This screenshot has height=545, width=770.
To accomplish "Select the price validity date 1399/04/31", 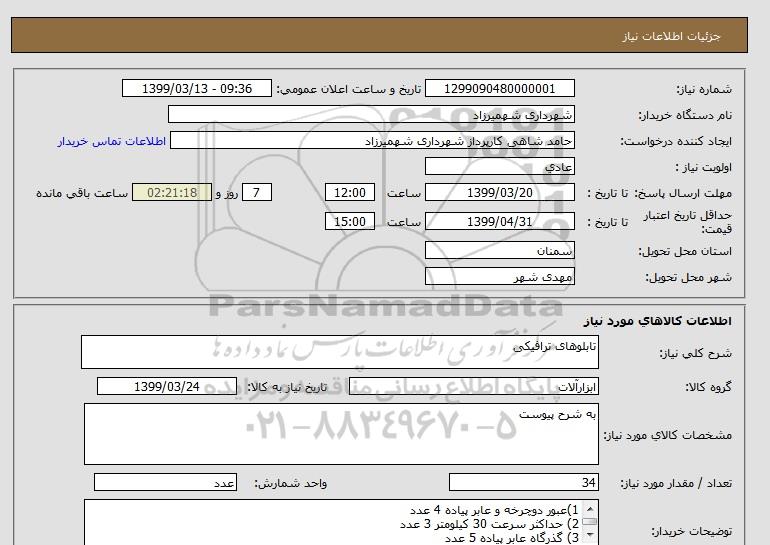I will pyautogui.click(x=499, y=221).
